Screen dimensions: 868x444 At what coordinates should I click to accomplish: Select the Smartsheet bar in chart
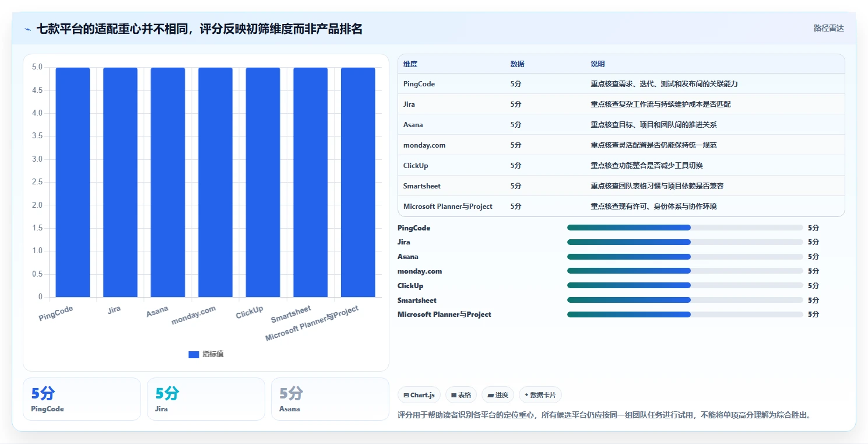click(310, 182)
